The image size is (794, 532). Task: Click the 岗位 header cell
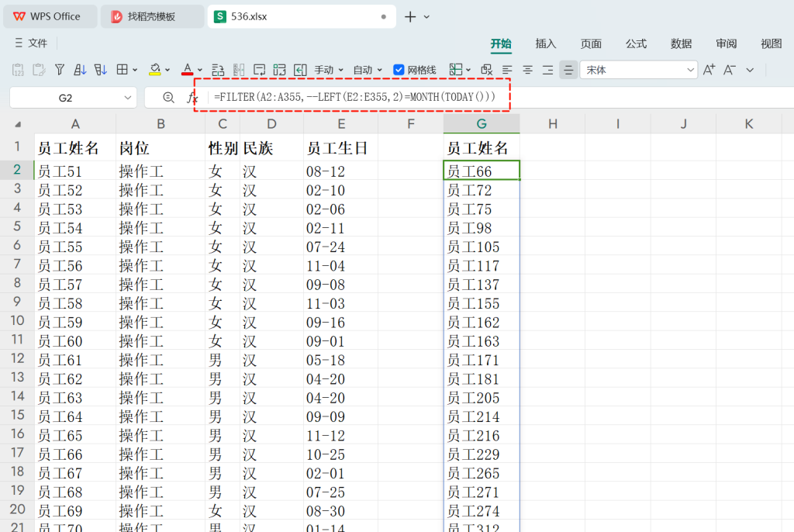160,148
